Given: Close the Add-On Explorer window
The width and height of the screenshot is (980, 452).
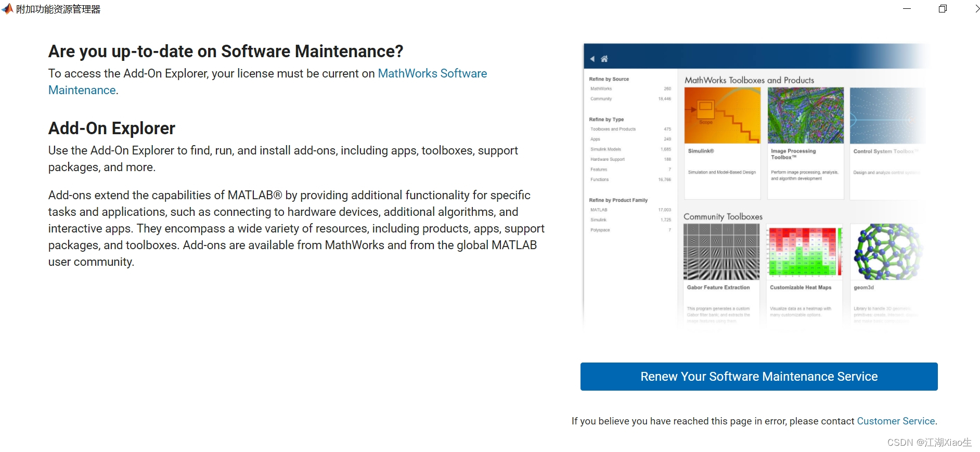Looking at the screenshot, I should (976, 9).
